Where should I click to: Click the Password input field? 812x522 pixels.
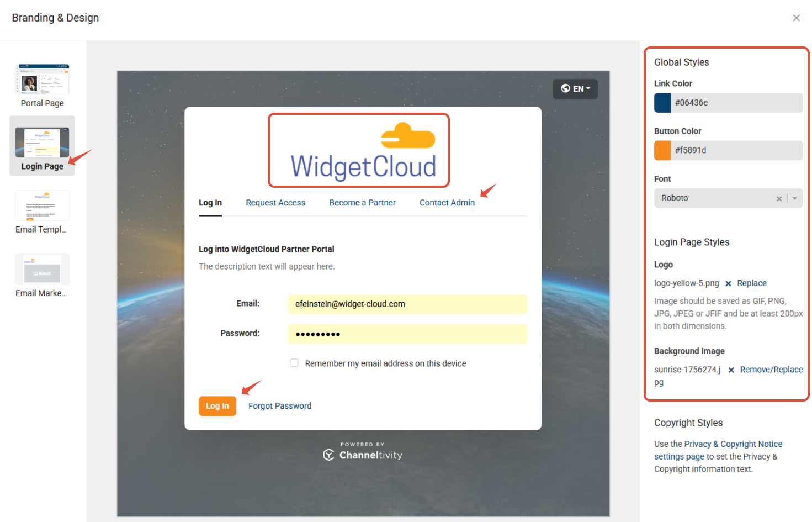pyautogui.click(x=407, y=334)
